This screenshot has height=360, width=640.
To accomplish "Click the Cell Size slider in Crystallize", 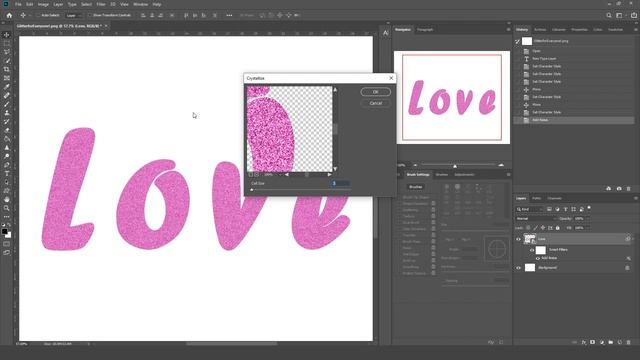I will coord(300,190).
